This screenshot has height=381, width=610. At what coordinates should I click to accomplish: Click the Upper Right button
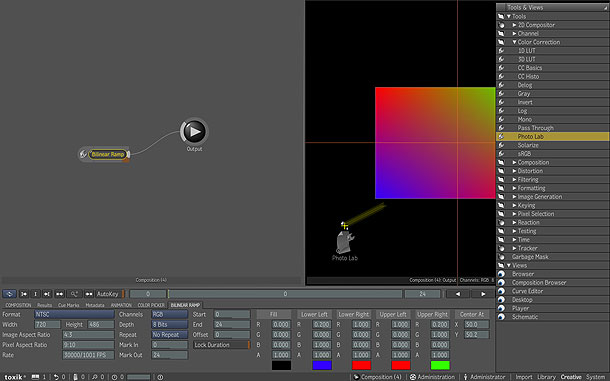pyautogui.click(x=432, y=314)
